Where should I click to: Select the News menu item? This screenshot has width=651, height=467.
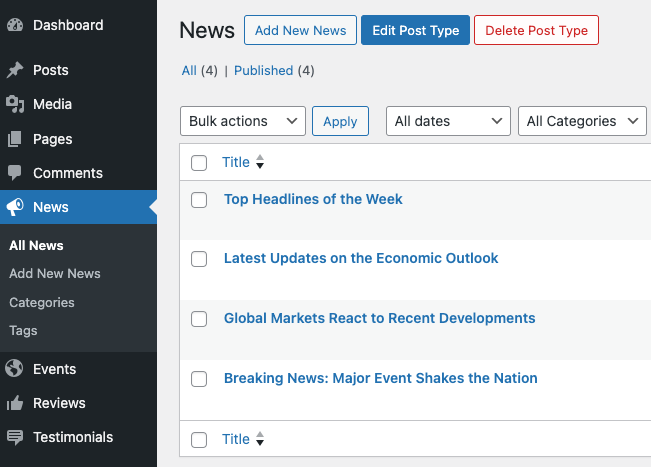(78, 207)
